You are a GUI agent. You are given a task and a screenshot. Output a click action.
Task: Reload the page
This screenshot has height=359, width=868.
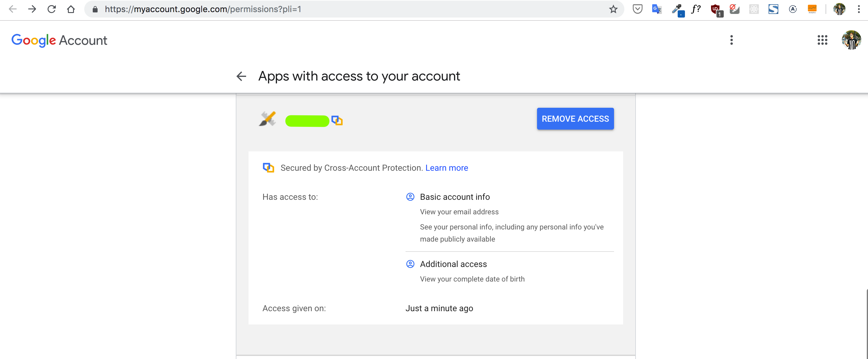[x=52, y=9]
